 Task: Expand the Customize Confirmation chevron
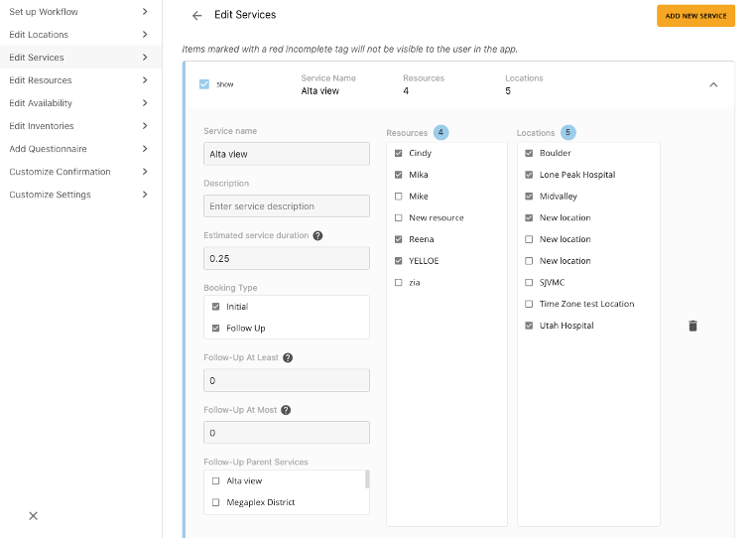tap(145, 172)
